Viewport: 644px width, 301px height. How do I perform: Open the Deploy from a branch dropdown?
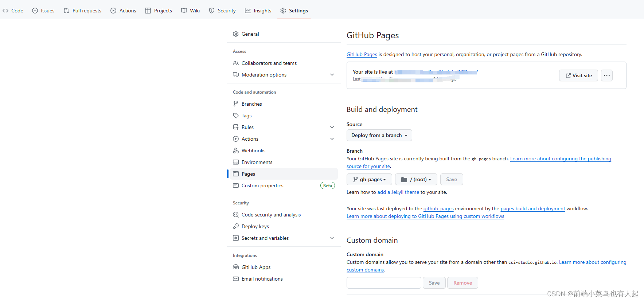pyautogui.click(x=379, y=135)
